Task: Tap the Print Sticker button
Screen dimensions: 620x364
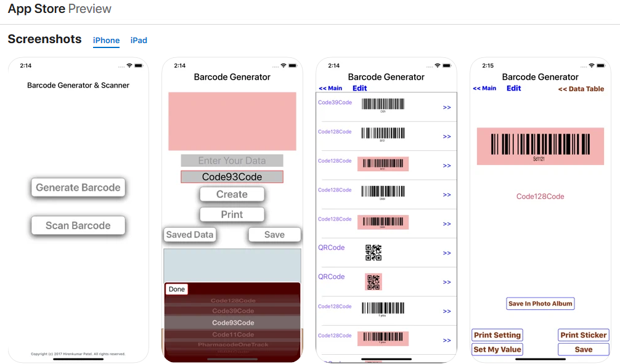Action: click(x=583, y=335)
